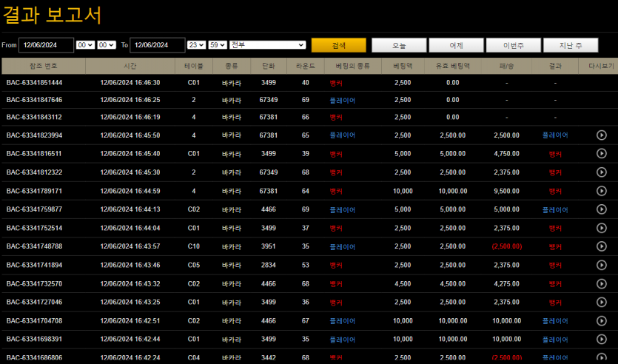618x364 pixels.
Task: Open the From minute dropdown
Action: 107,45
